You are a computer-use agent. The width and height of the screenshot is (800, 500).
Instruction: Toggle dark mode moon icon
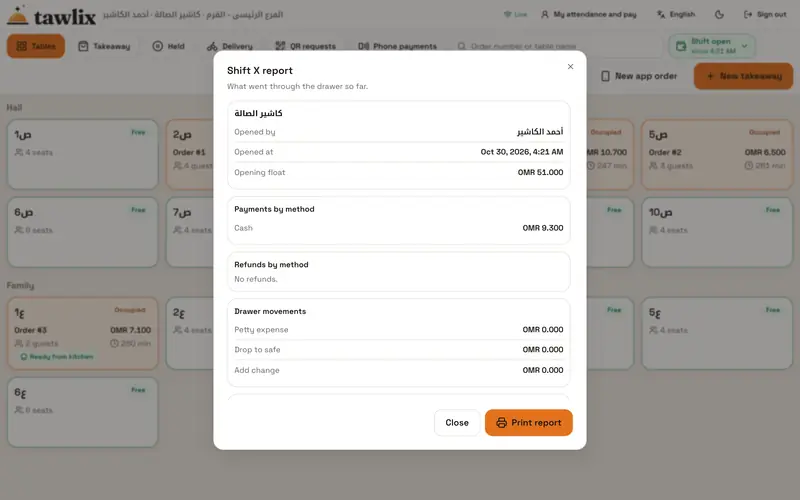pos(719,14)
